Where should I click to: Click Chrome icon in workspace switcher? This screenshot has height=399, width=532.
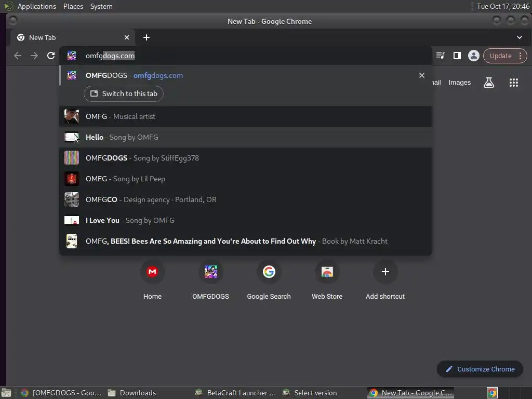[x=492, y=393]
